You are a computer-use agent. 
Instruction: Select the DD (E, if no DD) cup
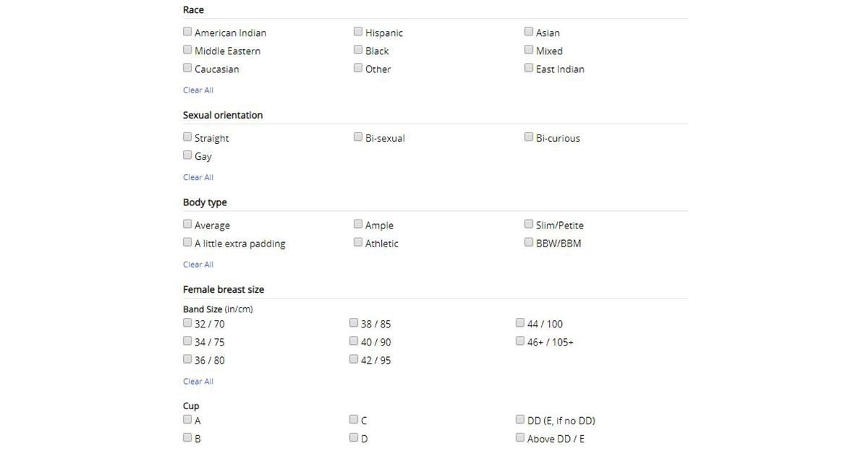tap(520, 419)
